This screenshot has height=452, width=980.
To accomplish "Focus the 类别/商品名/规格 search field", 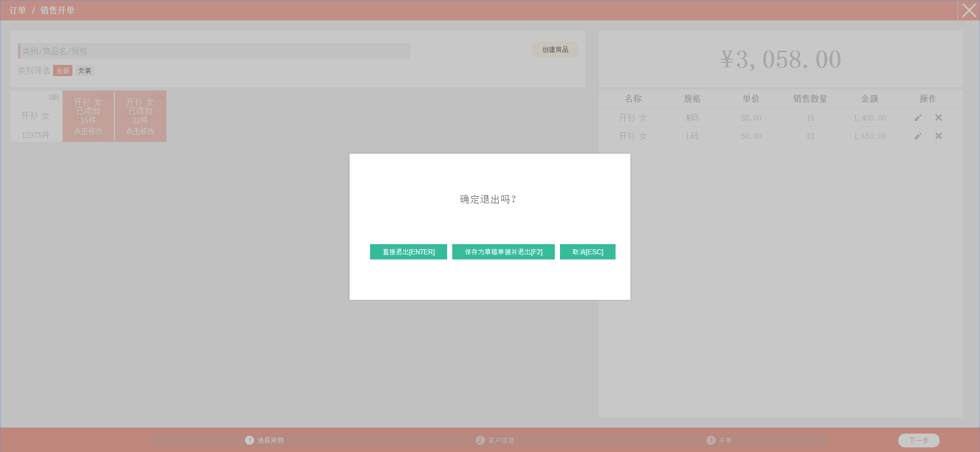I will click(x=214, y=51).
